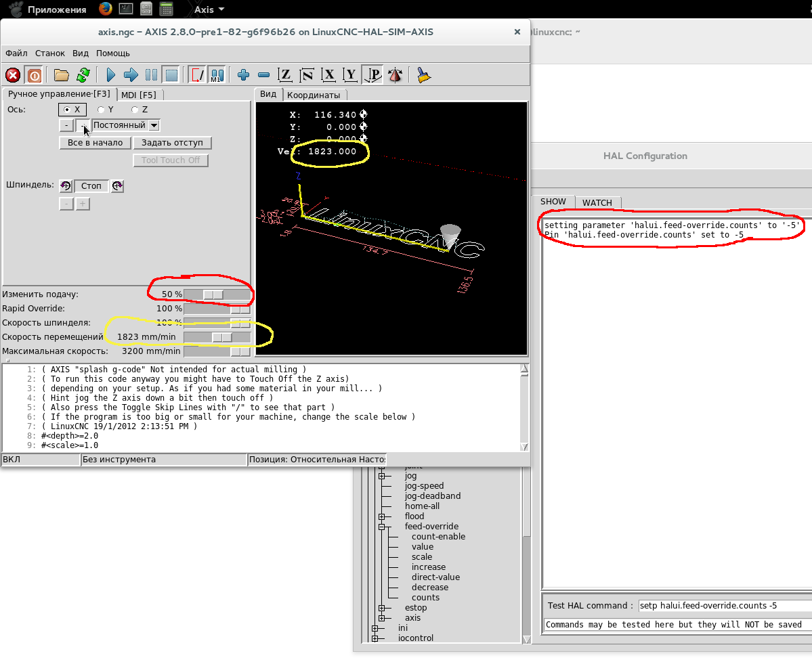Select count-enable pin in HAL tree

click(439, 537)
